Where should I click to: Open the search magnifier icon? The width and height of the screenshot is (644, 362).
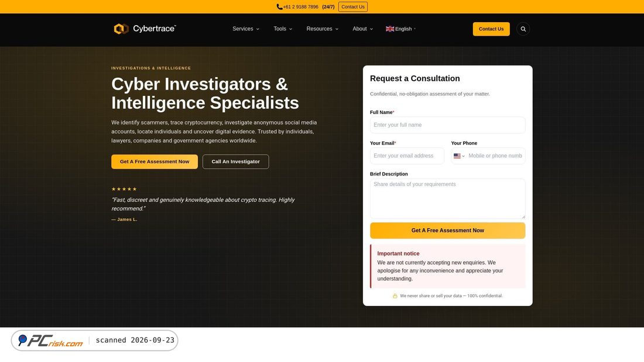(523, 29)
